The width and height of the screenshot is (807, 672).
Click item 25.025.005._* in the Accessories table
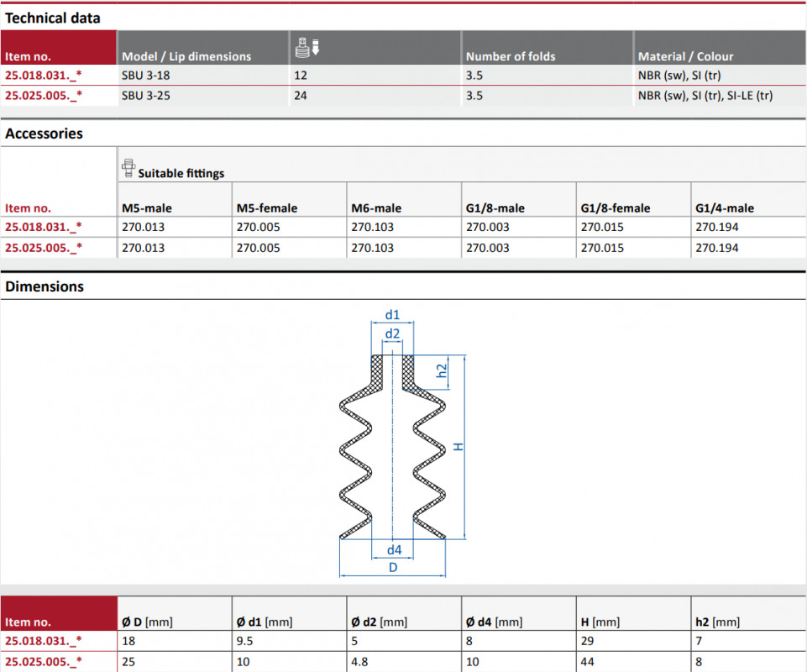coord(43,248)
